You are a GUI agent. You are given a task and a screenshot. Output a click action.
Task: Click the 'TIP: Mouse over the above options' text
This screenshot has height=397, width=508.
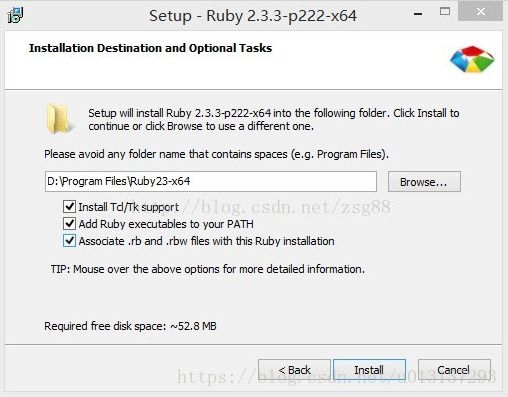208,269
